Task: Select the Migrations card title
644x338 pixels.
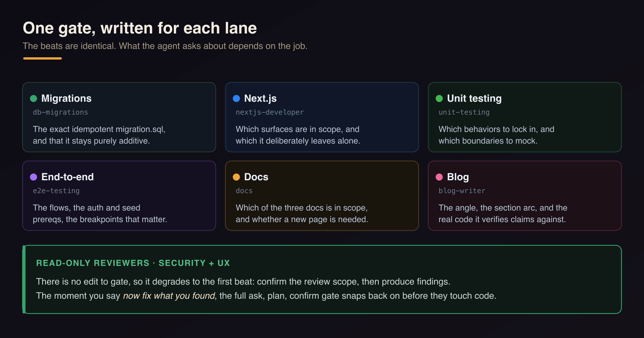Action: click(x=66, y=99)
